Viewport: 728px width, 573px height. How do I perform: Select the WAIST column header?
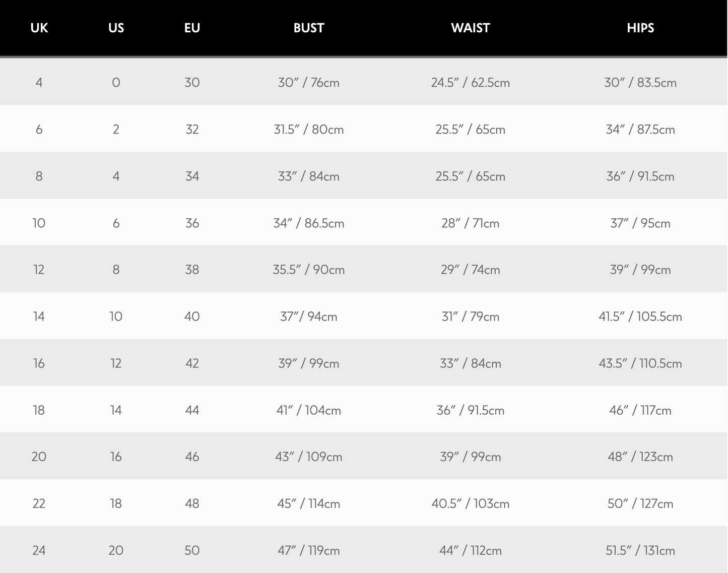470,28
